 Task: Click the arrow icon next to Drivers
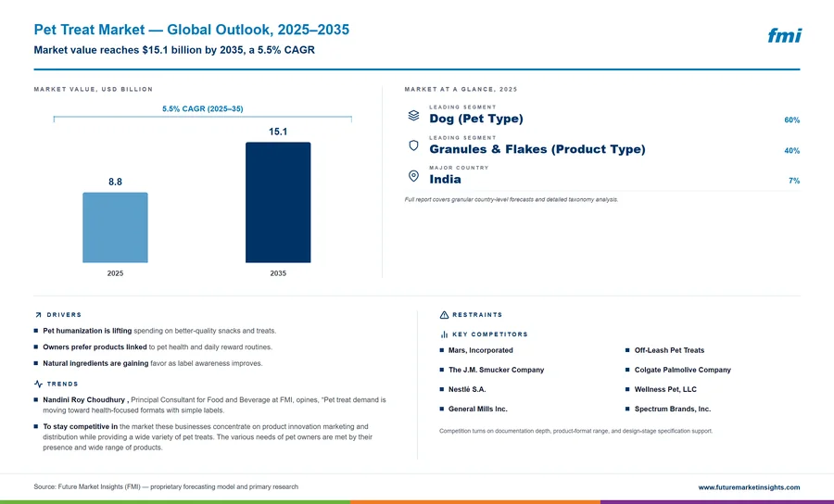[38, 315]
